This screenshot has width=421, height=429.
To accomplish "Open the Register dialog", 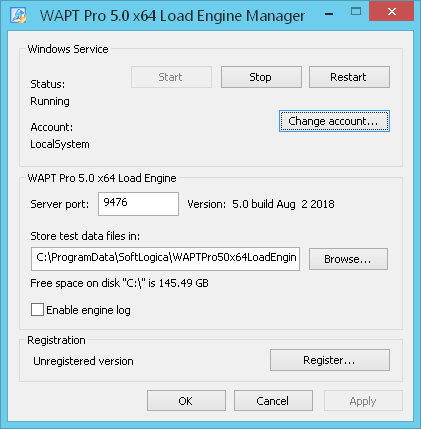I will pos(330,360).
